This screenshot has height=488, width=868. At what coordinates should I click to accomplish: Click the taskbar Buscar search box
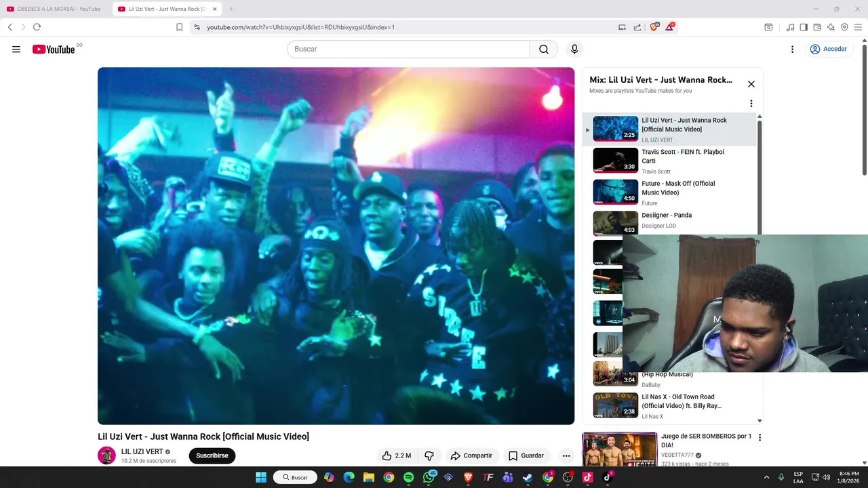pos(295,477)
